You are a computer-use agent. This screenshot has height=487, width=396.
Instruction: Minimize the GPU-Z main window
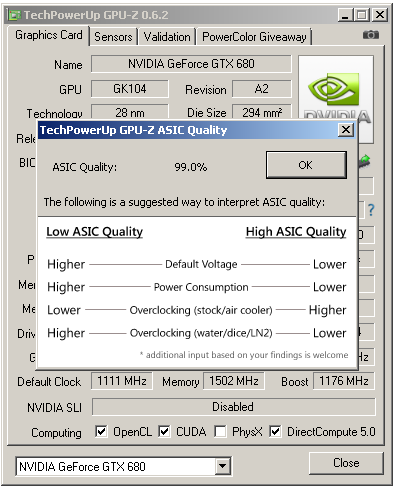click(345, 15)
